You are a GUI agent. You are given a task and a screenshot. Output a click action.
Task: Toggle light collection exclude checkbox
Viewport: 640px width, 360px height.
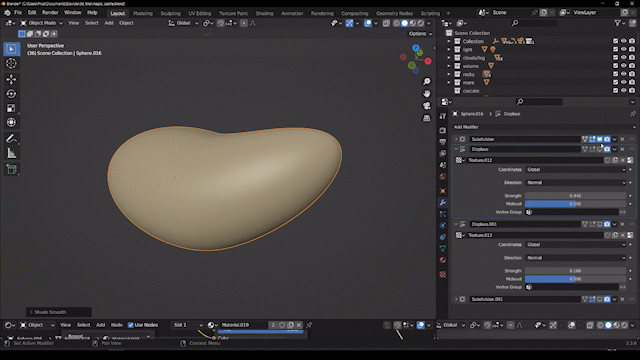point(616,49)
